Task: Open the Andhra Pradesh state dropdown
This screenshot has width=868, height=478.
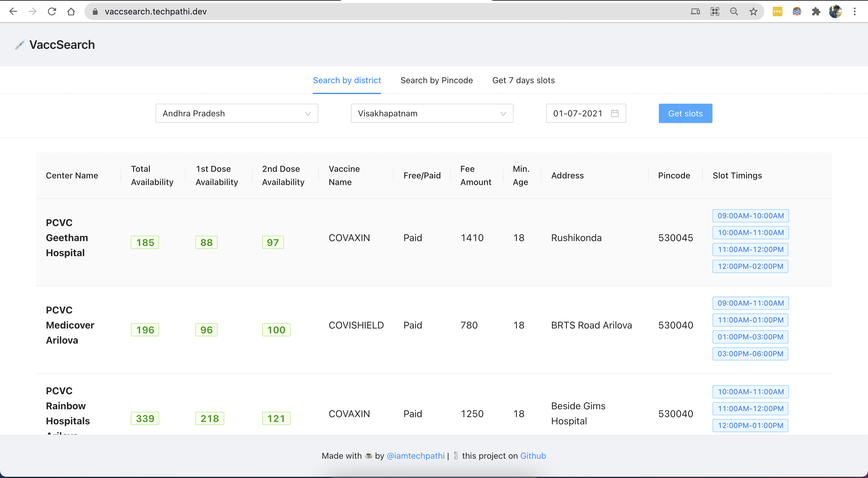Action: point(237,113)
